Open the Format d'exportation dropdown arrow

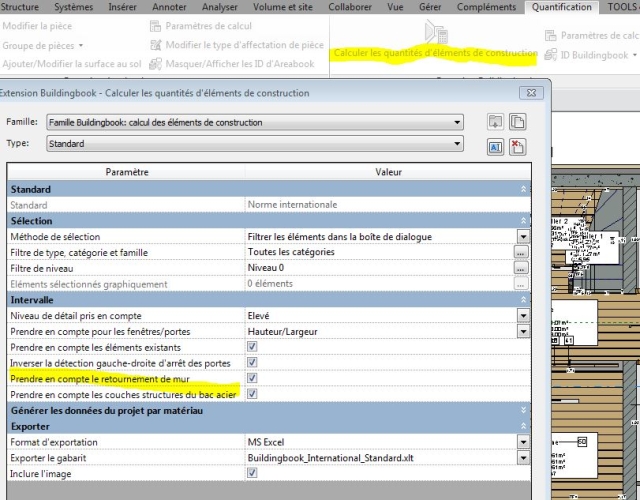[x=523, y=442]
